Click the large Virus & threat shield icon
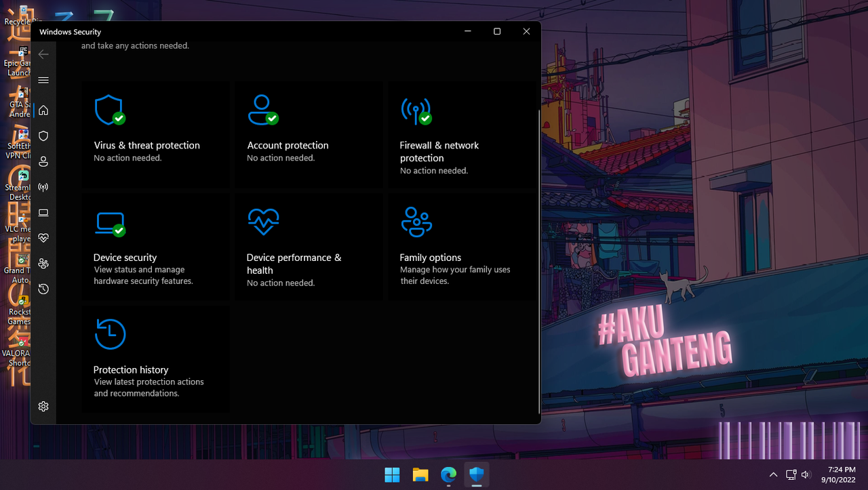Viewport: 868px width, 490px height. 109,110
